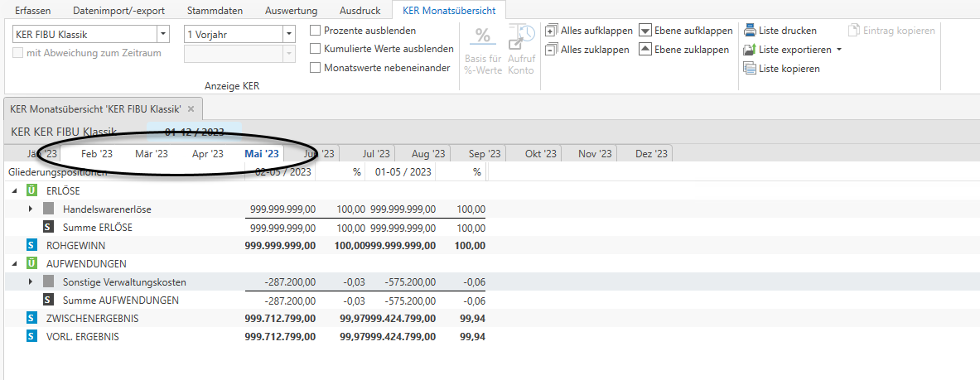
Task: Check Monatswerte nebeneinander option
Action: (315, 68)
